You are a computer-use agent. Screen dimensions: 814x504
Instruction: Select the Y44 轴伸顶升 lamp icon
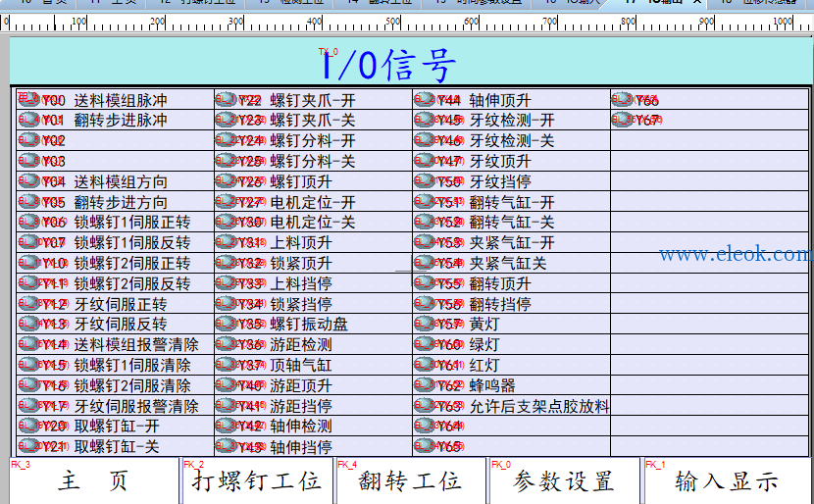(x=425, y=99)
